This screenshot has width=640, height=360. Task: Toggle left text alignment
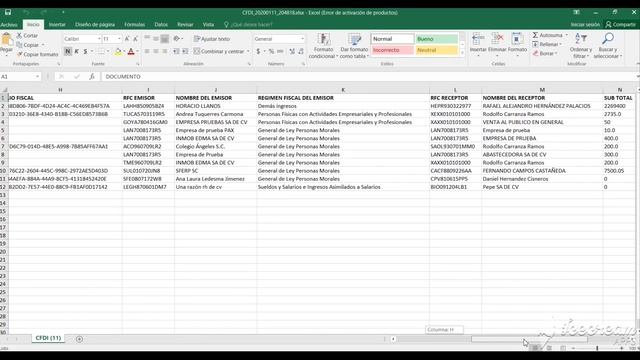(147, 51)
